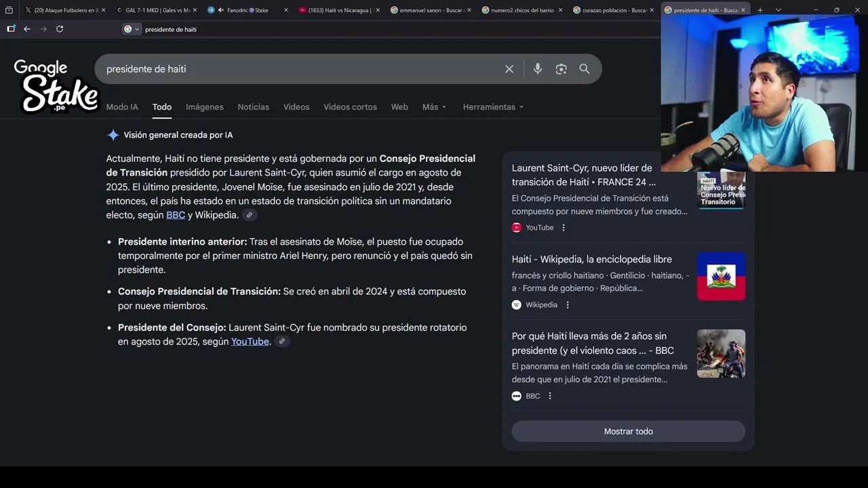This screenshot has height=488, width=868.
Task: Toggle the sidebar panel icon
Action: pos(11,29)
